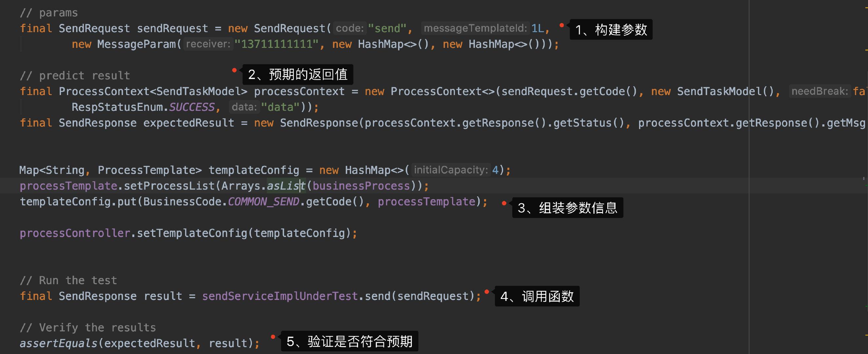This screenshot has height=354, width=868.
Task: Click the '5、验证是否符合预期' annotation label
Action: (349, 341)
